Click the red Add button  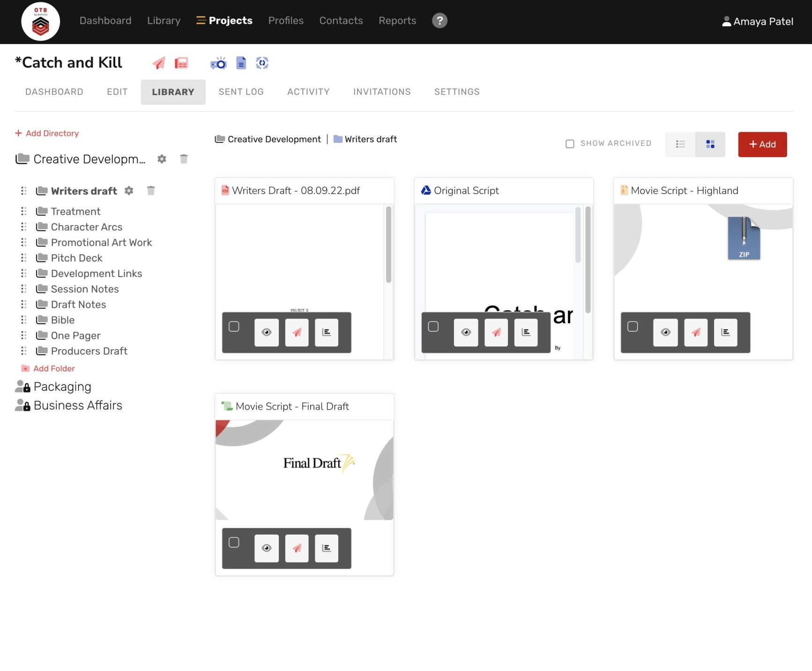tap(762, 144)
